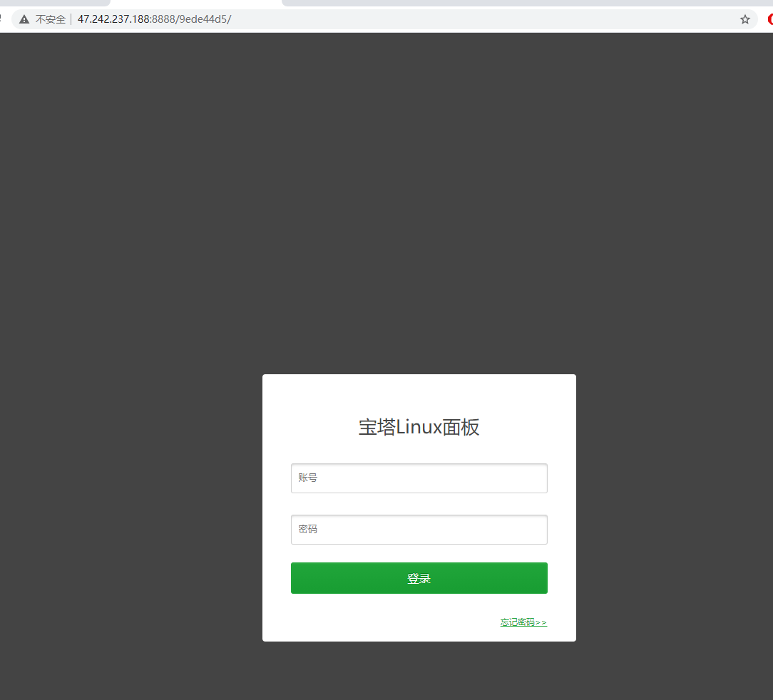Click the 账号 username input field

point(419,478)
